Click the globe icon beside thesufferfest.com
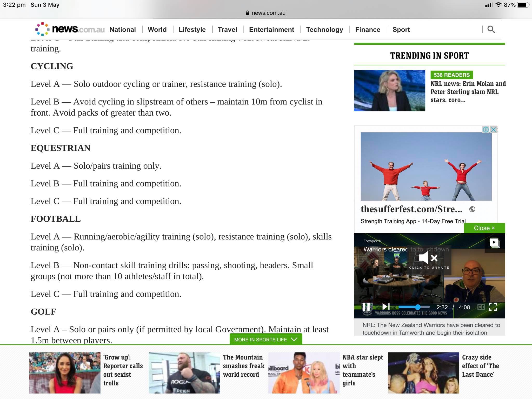This screenshot has height=399, width=532. (x=472, y=209)
